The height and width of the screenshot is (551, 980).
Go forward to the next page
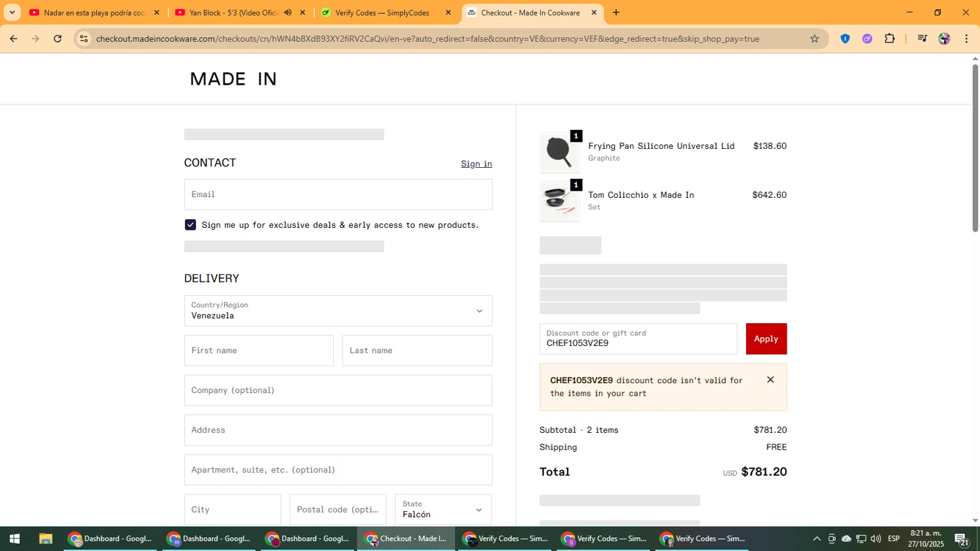[35, 39]
